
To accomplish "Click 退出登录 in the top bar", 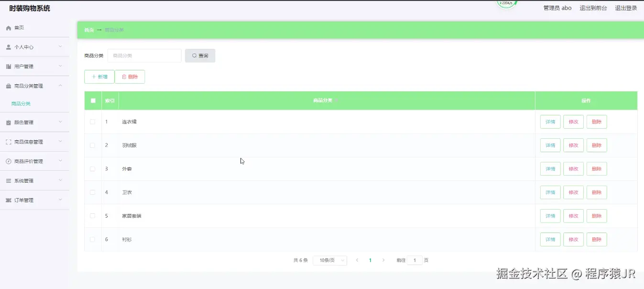I will pos(626,8).
